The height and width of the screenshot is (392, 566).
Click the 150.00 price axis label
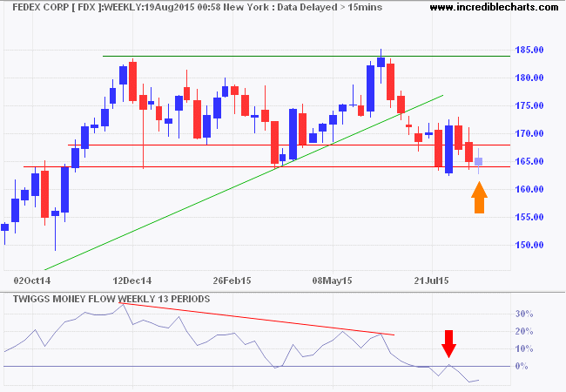[x=529, y=245]
